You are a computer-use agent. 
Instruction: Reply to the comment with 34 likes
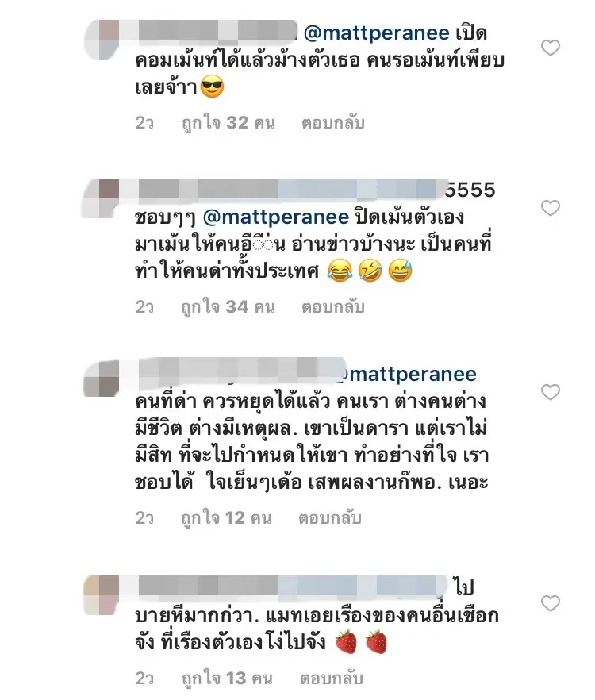click(x=333, y=306)
